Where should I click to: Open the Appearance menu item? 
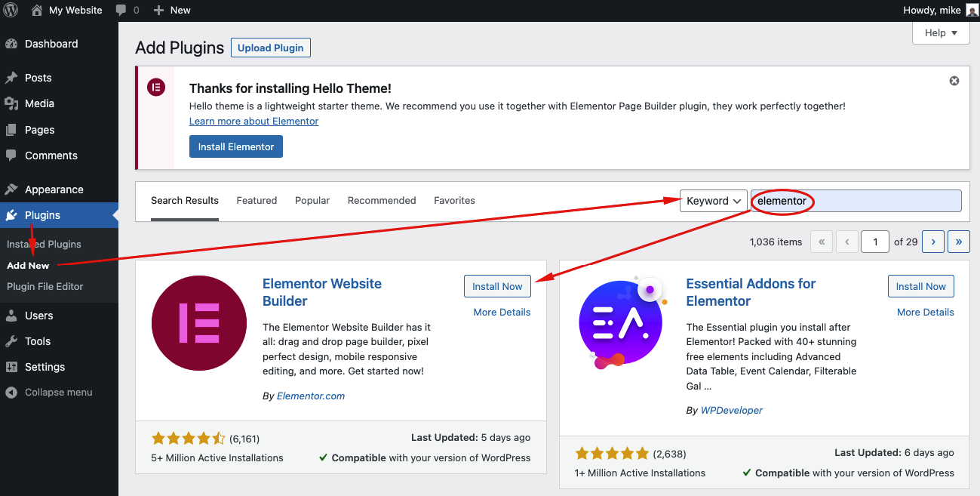coord(59,189)
